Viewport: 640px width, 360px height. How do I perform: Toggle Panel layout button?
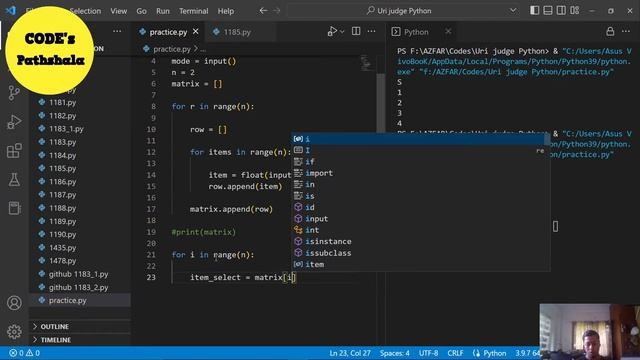pyautogui.click(x=548, y=11)
